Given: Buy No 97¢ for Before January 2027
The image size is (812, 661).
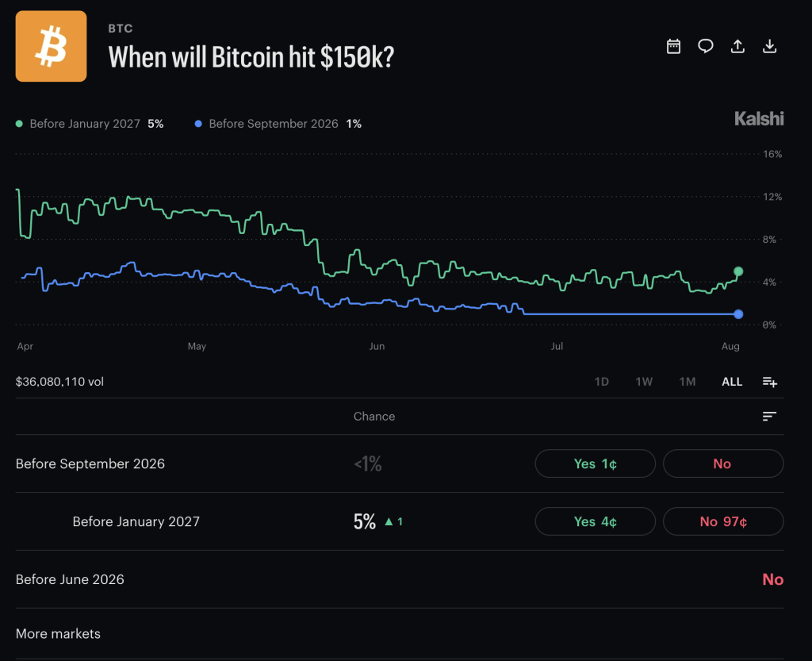Looking at the screenshot, I should [723, 521].
